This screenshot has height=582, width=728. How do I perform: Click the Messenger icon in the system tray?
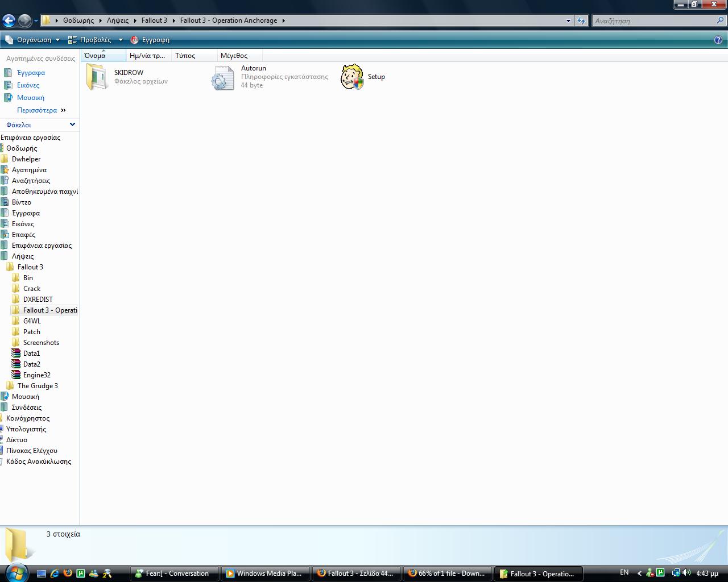pos(650,573)
